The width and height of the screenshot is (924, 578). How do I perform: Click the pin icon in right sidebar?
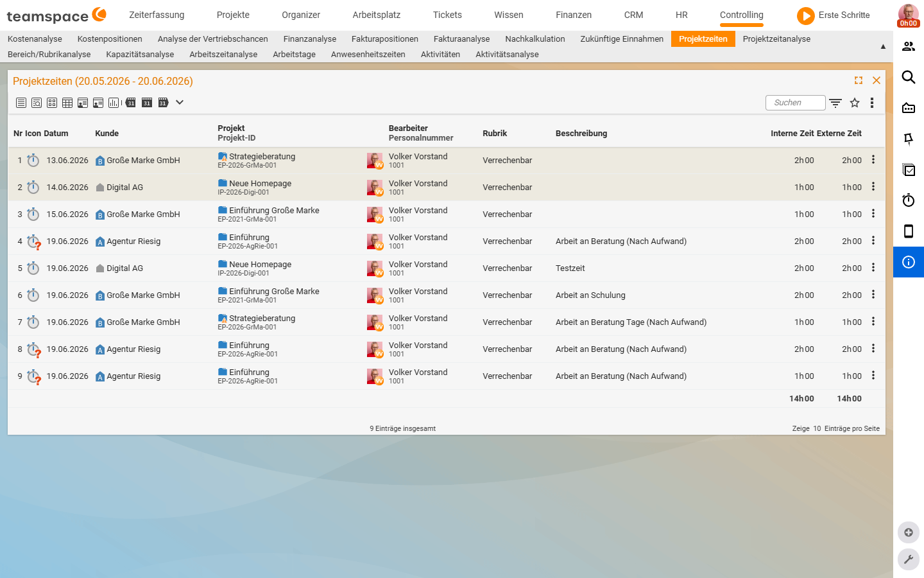(x=909, y=139)
